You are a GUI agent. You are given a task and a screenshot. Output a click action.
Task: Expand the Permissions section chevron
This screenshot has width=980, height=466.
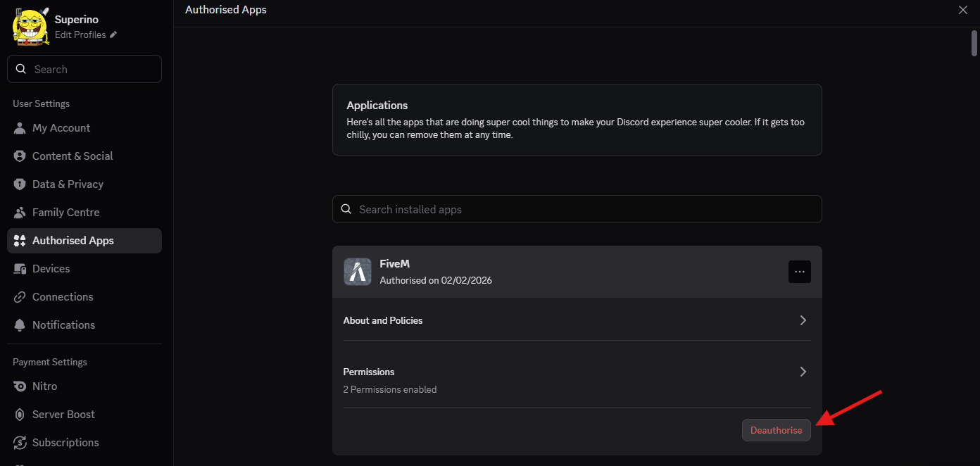(803, 372)
